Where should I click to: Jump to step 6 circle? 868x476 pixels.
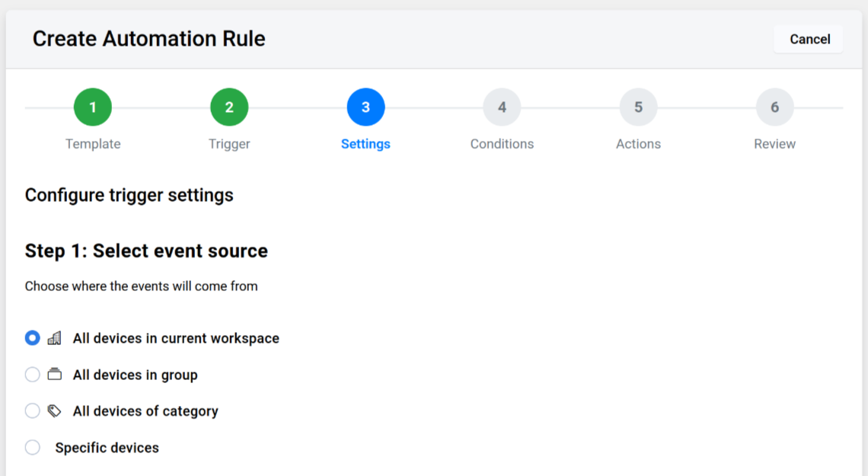[x=774, y=107]
